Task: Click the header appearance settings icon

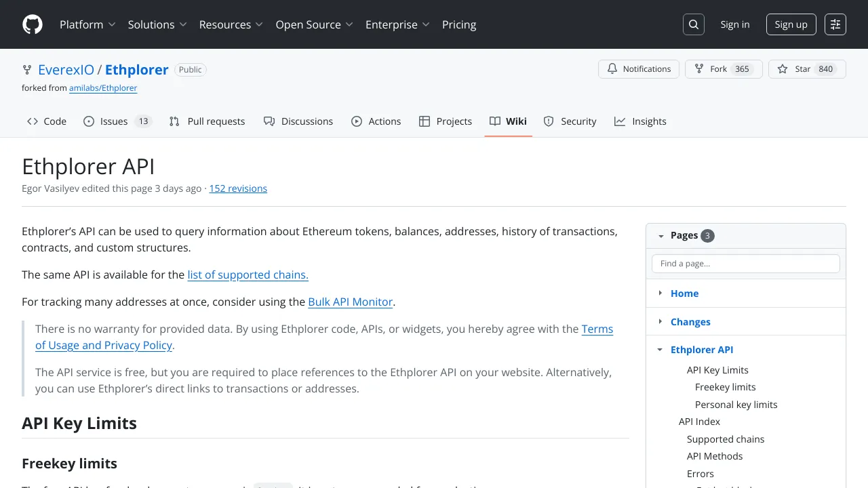Action: coord(835,24)
